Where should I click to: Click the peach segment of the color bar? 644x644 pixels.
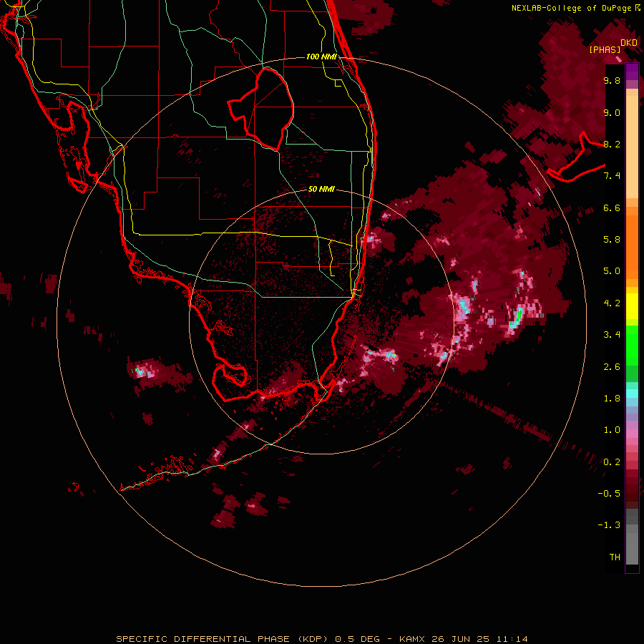click(x=632, y=147)
